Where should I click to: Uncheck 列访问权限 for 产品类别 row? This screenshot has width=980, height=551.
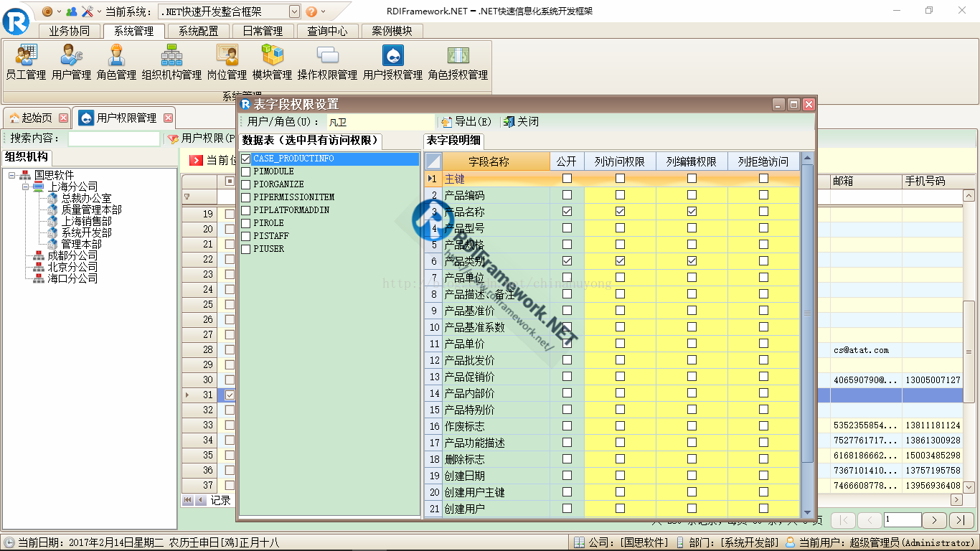click(620, 261)
